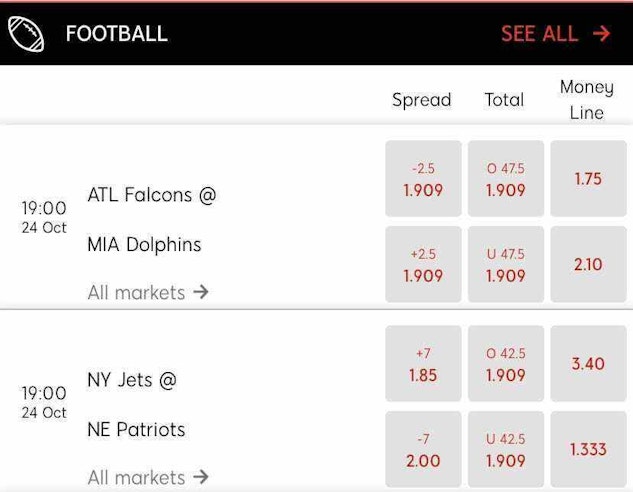Select Jets +7 spread at 1.85
Viewport: 633px width, 492px height.
(x=423, y=364)
